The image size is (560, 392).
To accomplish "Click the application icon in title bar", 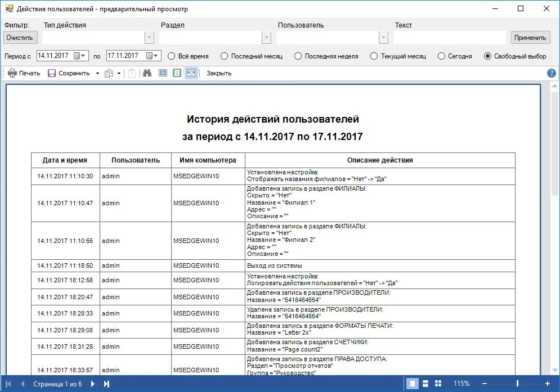I will 9,8.
